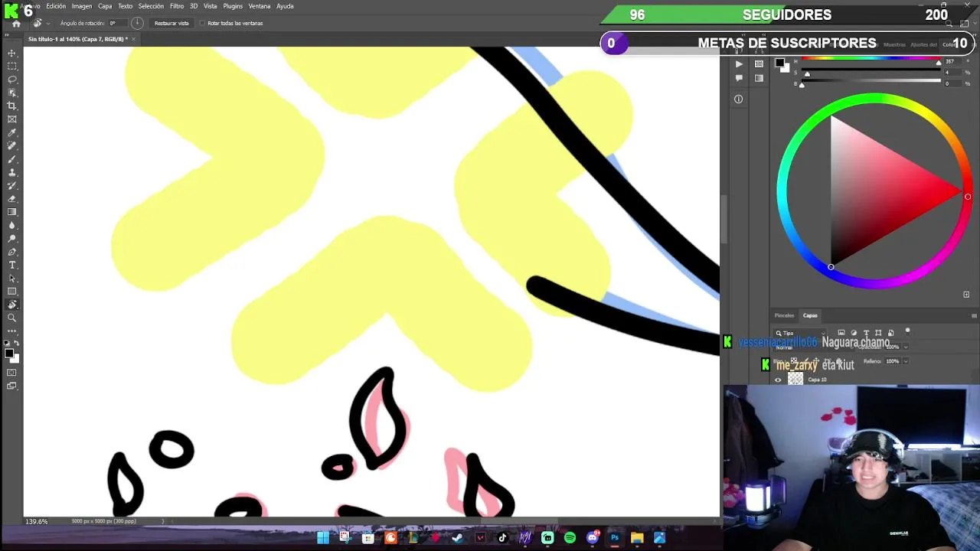Click the foreground color swatch in toolbar
This screenshot has height=551, width=980.
(8, 353)
